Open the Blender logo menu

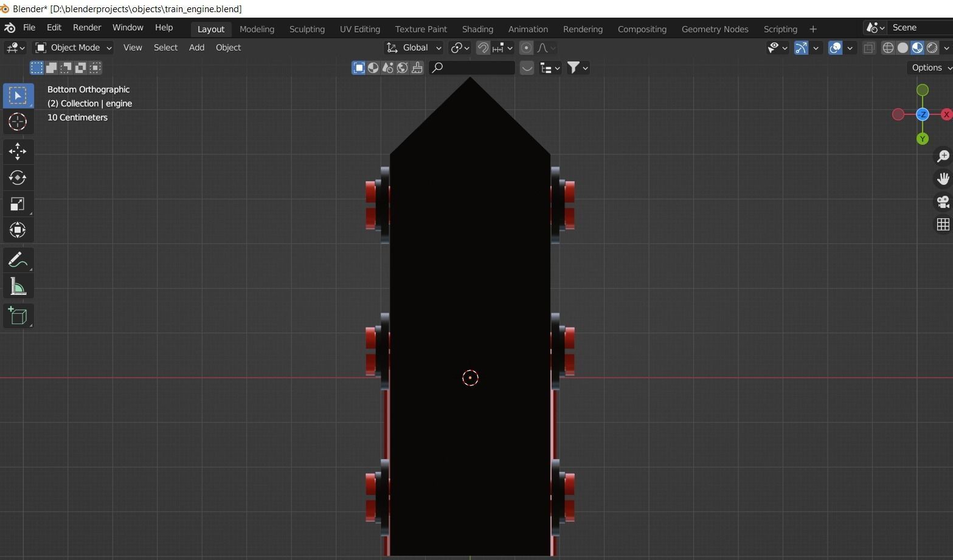point(10,28)
